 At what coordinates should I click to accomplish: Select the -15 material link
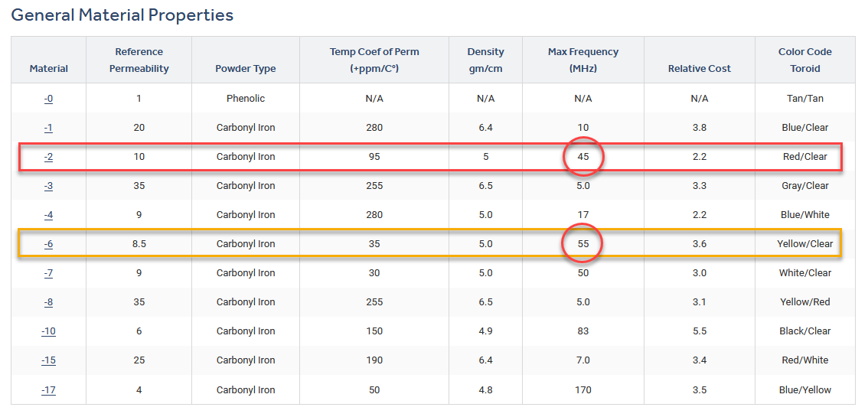(x=48, y=360)
